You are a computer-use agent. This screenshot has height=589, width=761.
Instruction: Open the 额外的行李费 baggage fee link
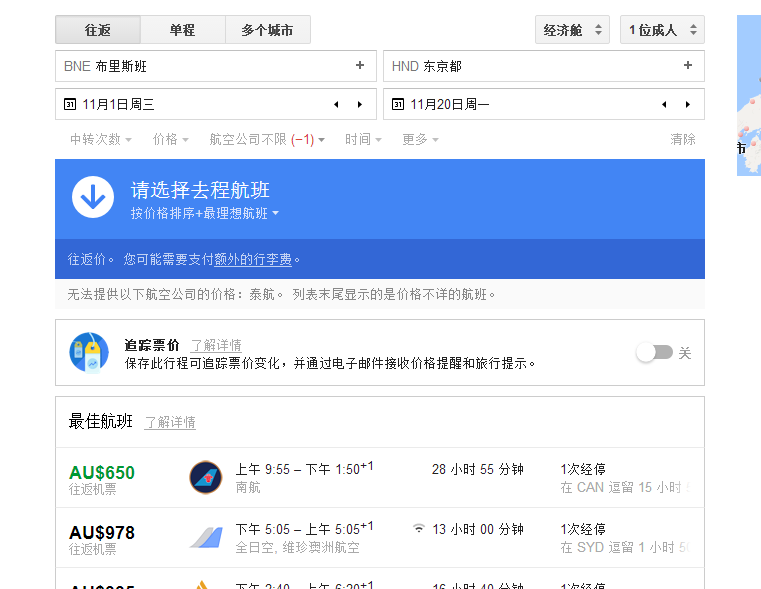pos(253,259)
